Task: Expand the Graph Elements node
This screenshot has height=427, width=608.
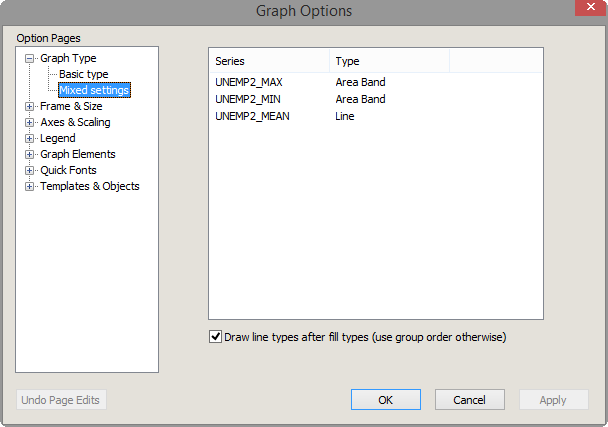Action: point(30,155)
